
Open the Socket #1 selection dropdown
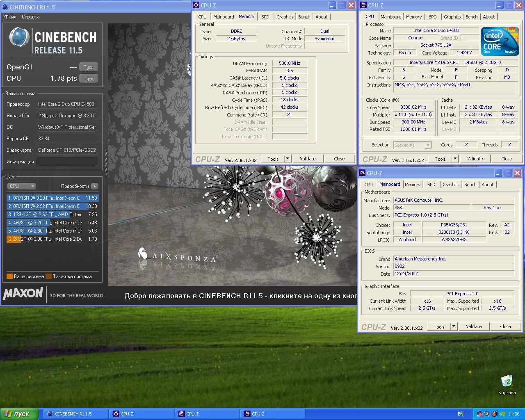(412, 145)
